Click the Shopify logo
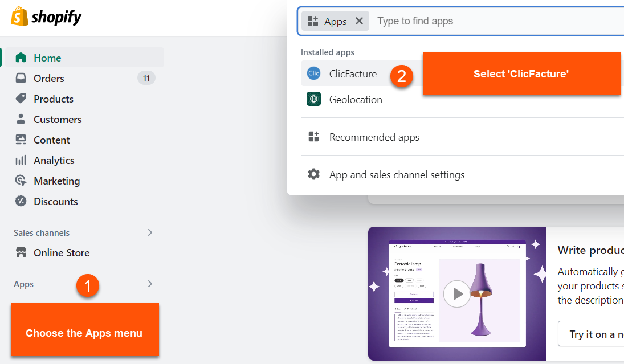This screenshot has height=364, width=624. (x=46, y=17)
